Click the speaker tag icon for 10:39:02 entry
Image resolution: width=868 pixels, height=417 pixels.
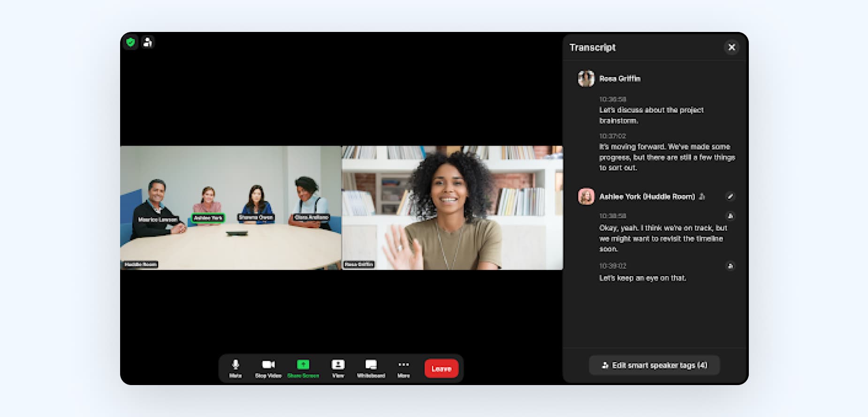730,266
